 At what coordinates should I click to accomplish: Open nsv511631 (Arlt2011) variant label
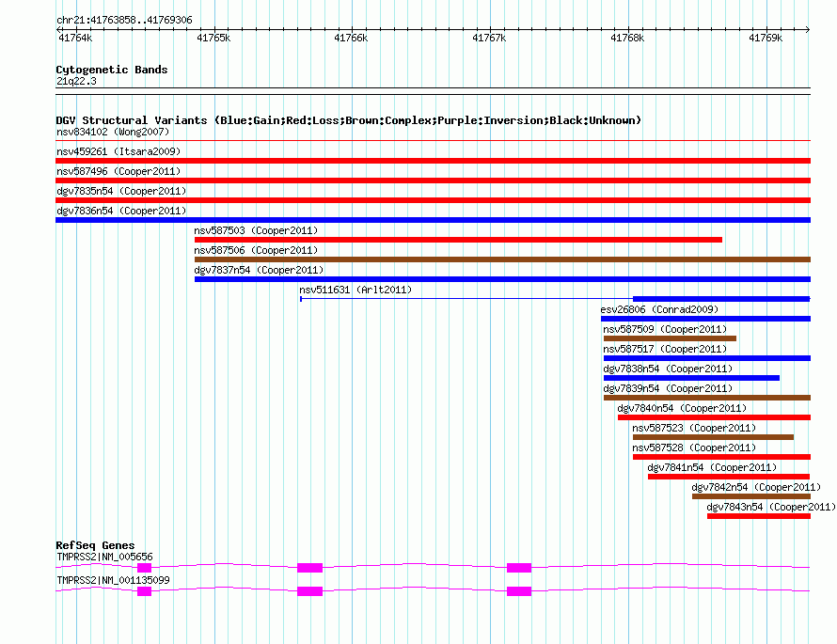pos(355,290)
